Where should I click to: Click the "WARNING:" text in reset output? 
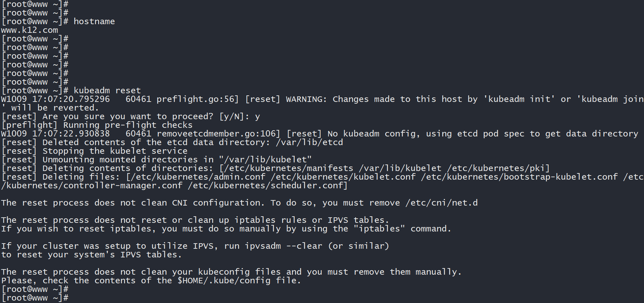(306, 99)
